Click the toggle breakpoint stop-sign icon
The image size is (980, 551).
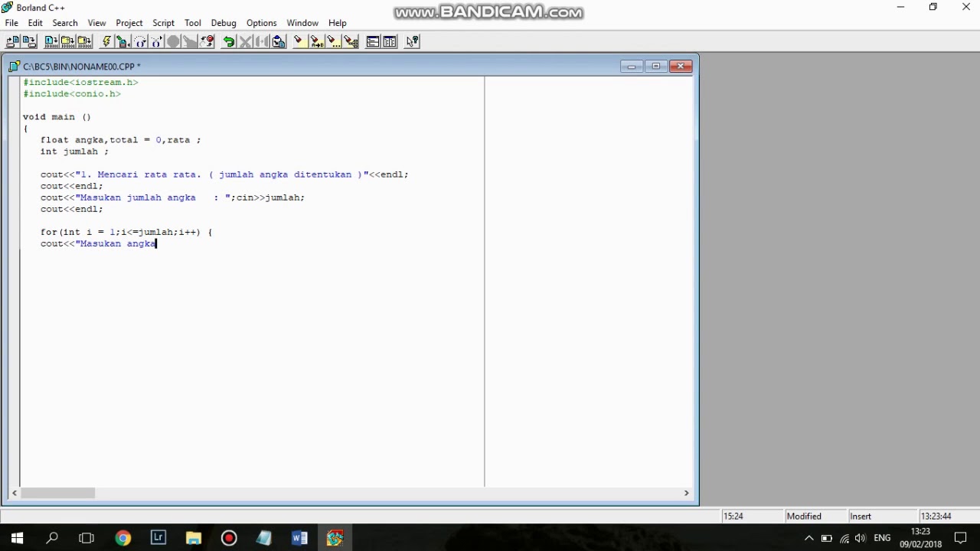coord(173,41)
